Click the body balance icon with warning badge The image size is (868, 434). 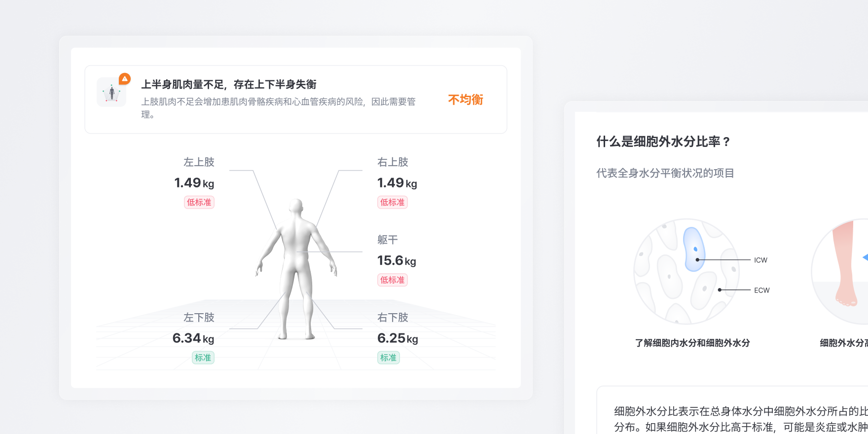coord(111,92)
